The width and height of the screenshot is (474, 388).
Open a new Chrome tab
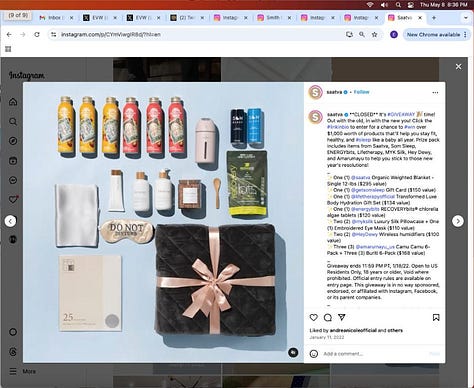pos(434,18)
